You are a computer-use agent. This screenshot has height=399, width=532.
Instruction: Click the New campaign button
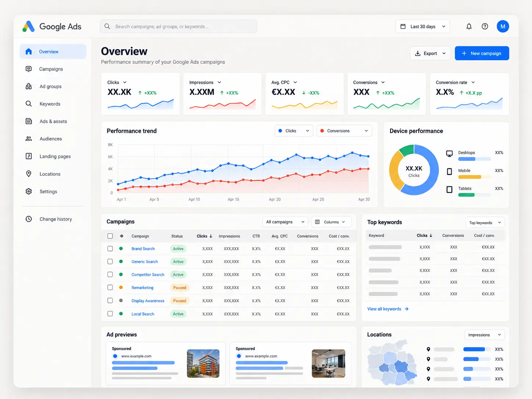pos(482,53)
